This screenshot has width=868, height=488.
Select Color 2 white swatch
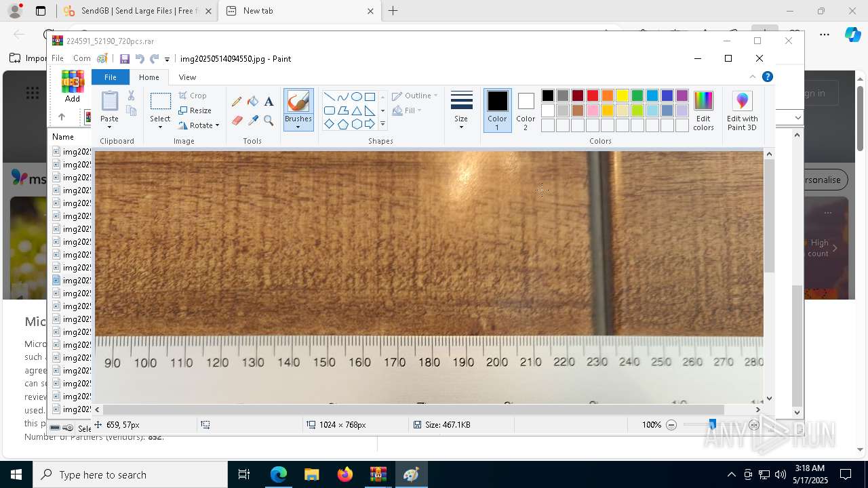(526, 110)
